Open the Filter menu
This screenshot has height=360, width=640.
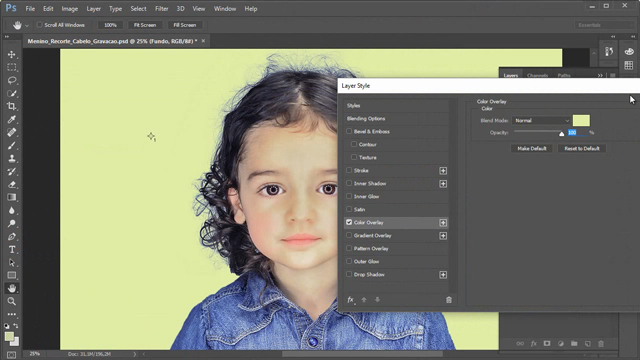coord(162,9)
